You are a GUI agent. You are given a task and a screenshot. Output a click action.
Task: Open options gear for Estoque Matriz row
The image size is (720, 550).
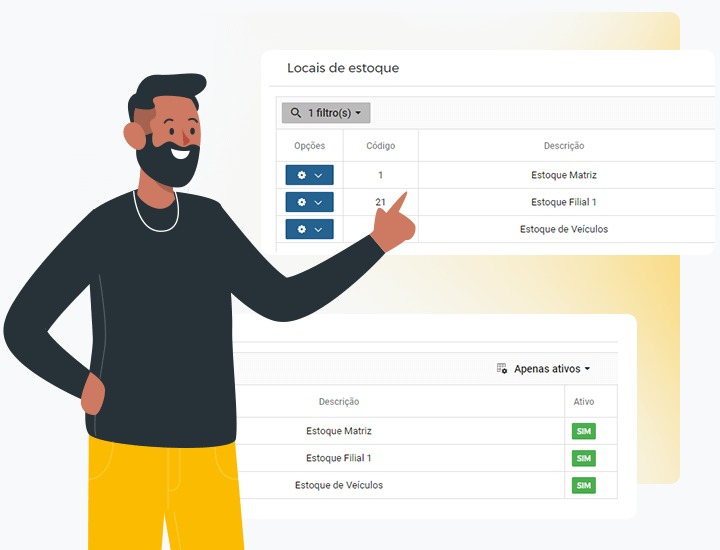coord(302,175)
